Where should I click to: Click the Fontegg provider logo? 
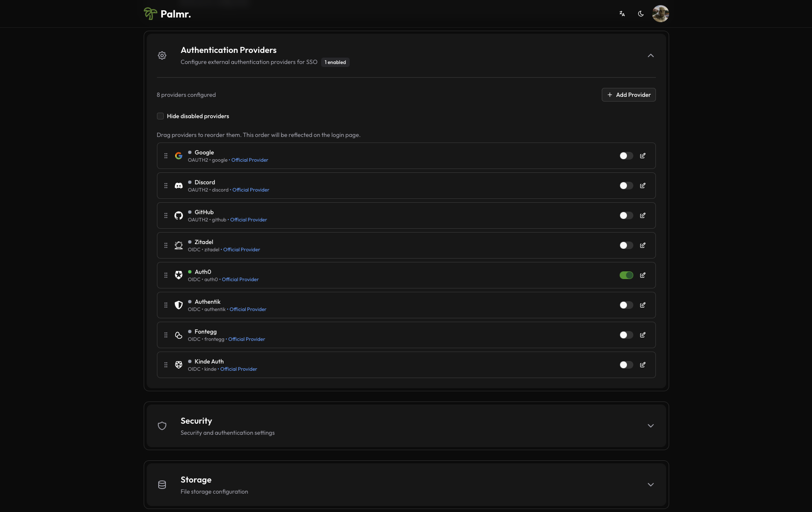[179, 335]
